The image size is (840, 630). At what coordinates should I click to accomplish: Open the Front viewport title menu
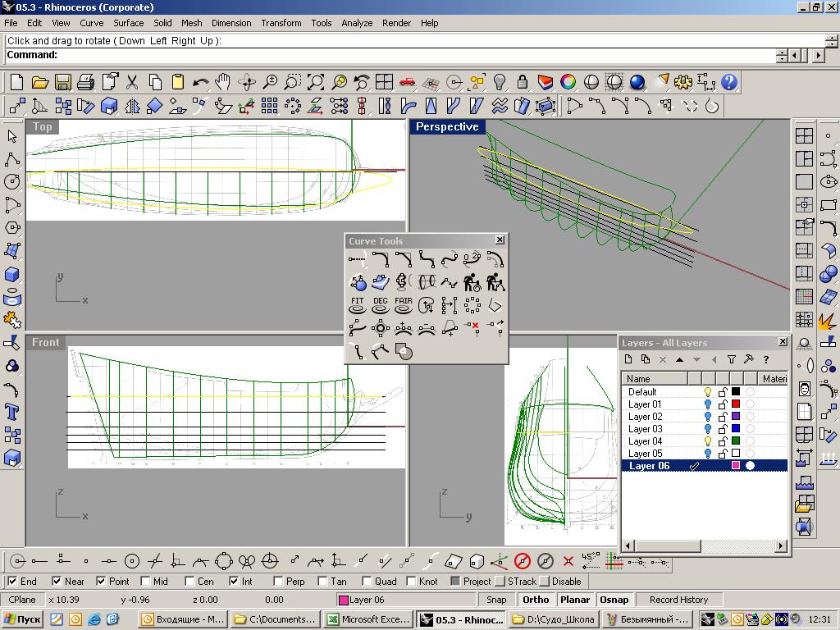pos(45,342)
